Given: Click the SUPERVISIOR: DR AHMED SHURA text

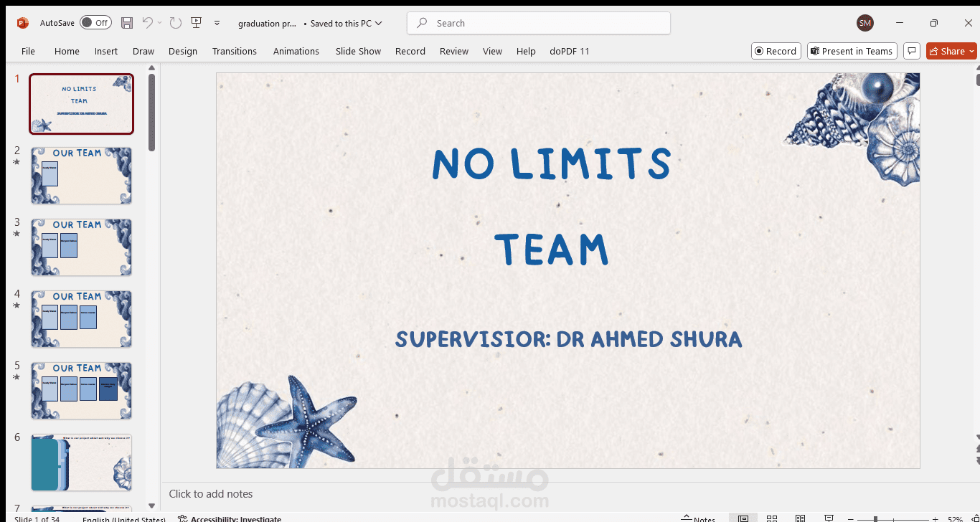Looking at the screenshot, I should pos(568,339).
